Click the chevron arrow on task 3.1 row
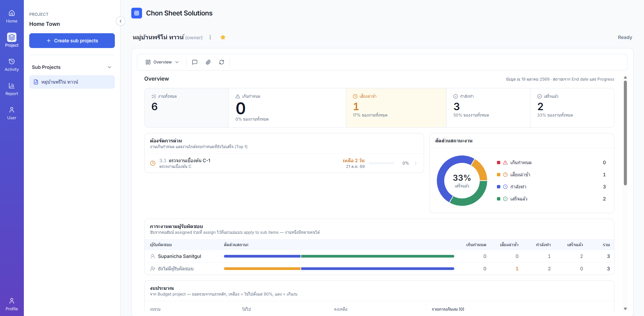This screenshot has width=644, height=316. [416, 163]
